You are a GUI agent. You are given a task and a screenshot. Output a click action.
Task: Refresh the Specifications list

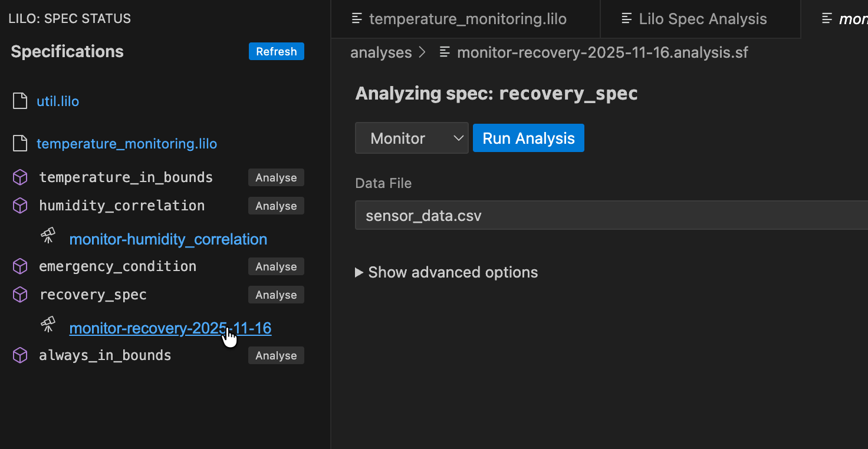[276, 51]
